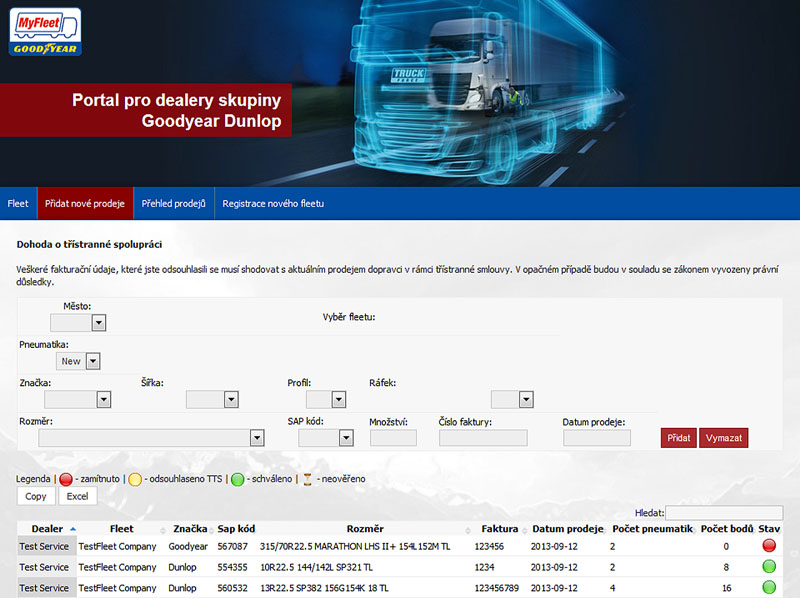Image resolution: width=800 pixels, height=598 pixels.
Task: Open the 'Registrace nového fleetu' tab
Action: (x=273, y=204)
